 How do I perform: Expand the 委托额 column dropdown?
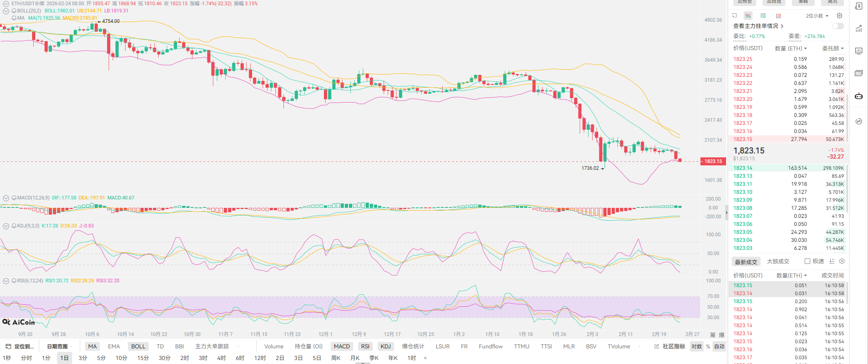833,48
